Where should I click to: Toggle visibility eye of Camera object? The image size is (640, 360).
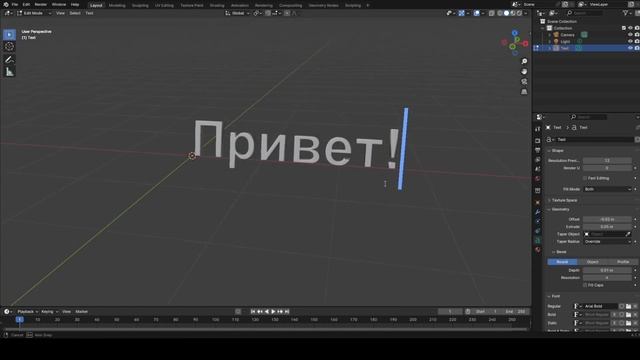630,35
